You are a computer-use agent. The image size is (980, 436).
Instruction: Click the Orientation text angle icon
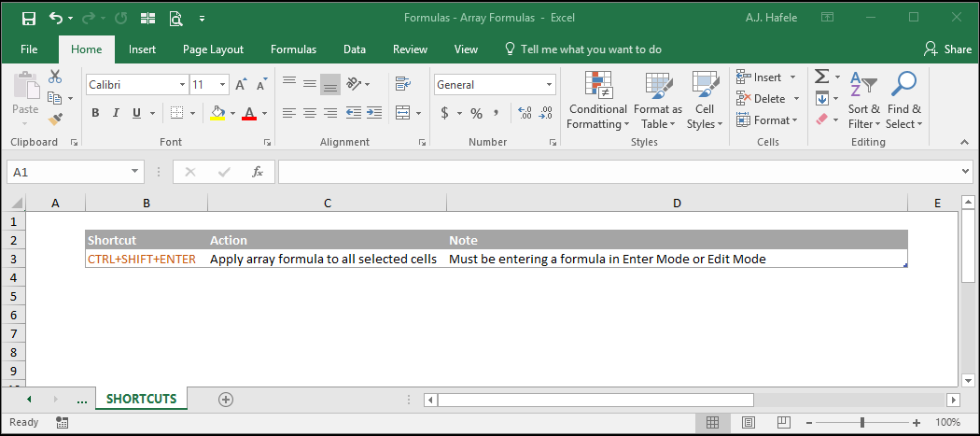pyautogui.click(x=354, y=83)
